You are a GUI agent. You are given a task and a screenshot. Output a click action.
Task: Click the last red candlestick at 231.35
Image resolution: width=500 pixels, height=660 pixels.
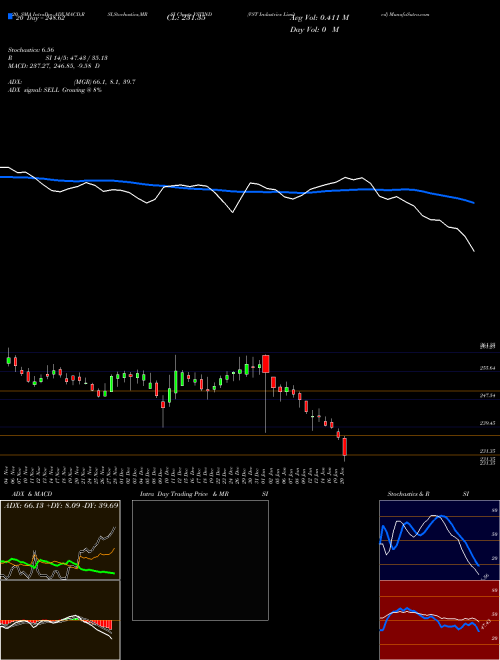click(345, 447)
